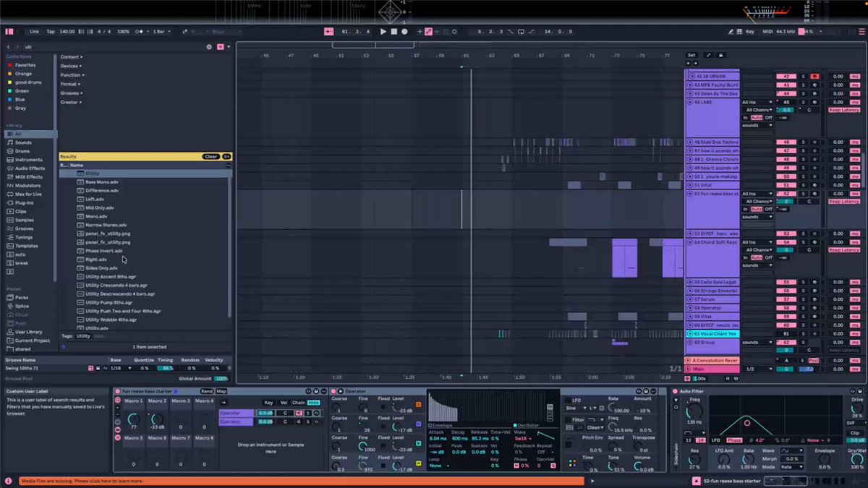This screenshot has height=488, width=868.
Task: Toggle the arrangement Record button
Action: tap(404, 32)
